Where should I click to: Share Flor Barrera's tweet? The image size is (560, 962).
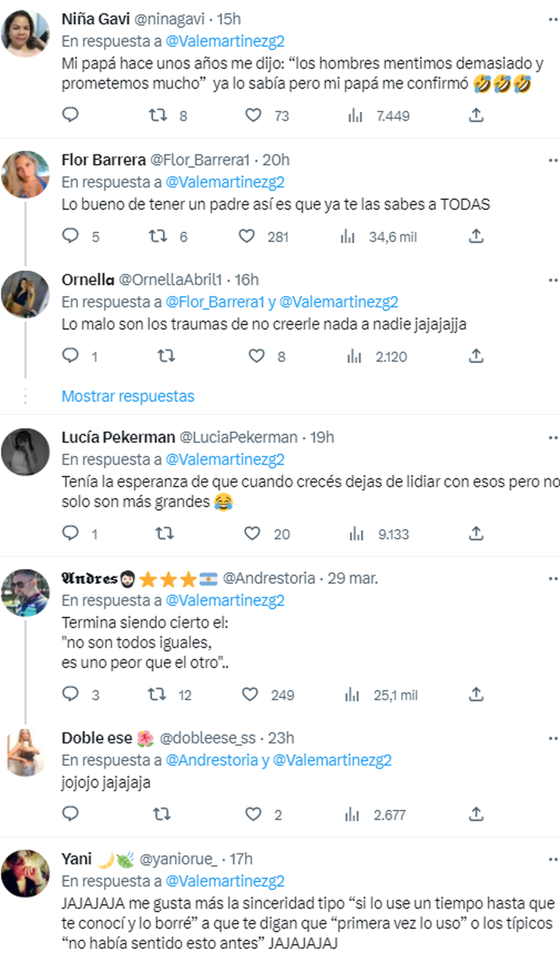coord(476,236)
